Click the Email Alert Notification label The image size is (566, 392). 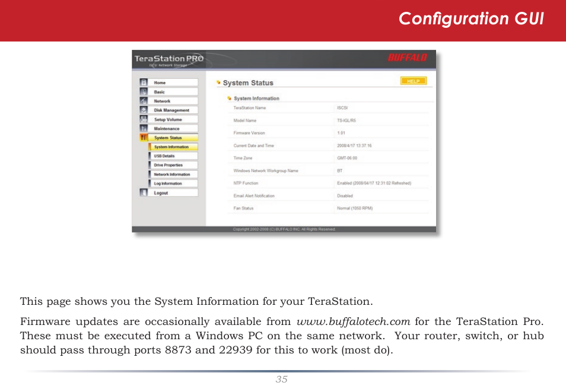coord(254,196)
